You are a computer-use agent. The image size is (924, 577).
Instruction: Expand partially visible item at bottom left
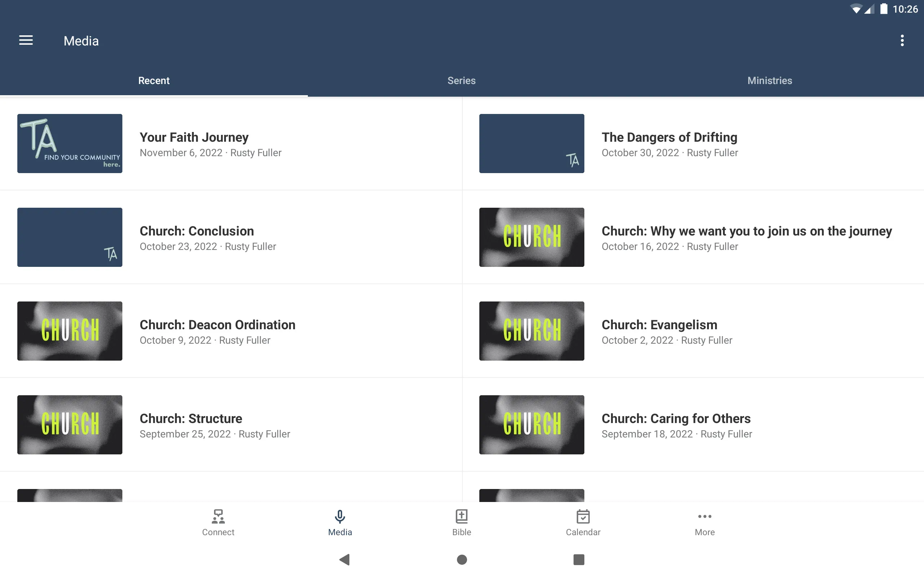click(70, 495)
